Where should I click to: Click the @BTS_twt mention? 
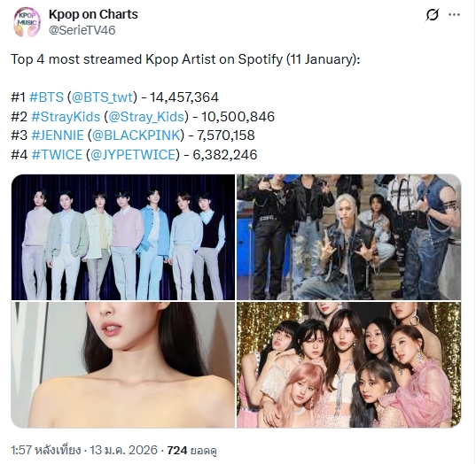pyautogui.click(x=102, y=97)
